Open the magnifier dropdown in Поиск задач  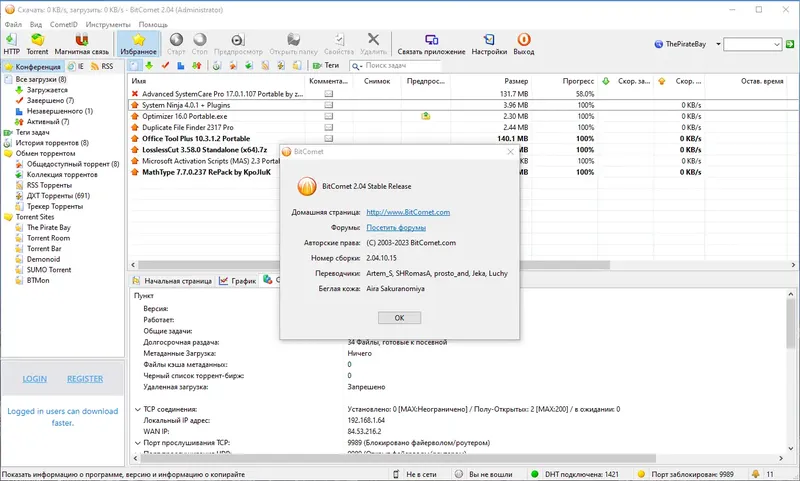pyautogui.click(x=356, y=66)
